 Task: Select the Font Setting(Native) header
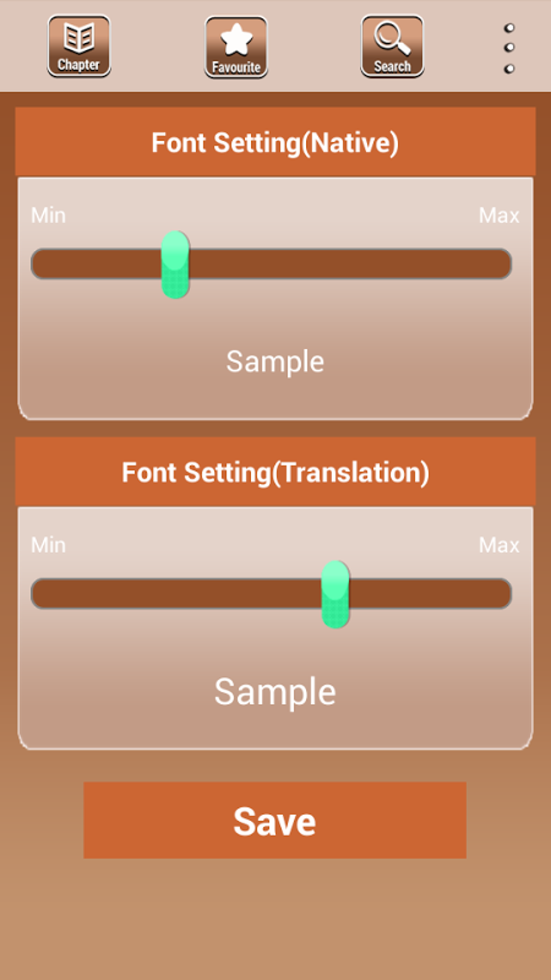coord(275,143)
